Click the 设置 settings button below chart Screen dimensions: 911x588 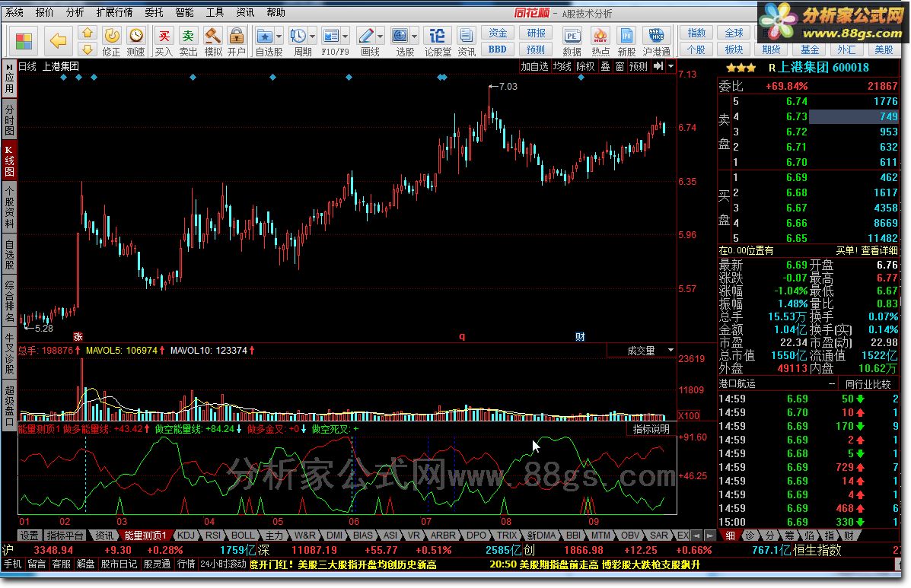point(29,536)
